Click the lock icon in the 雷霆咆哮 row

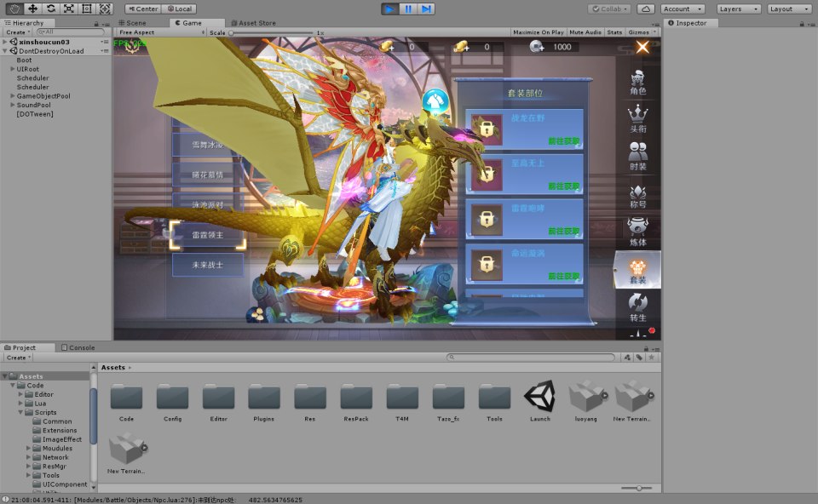point(487,220)
